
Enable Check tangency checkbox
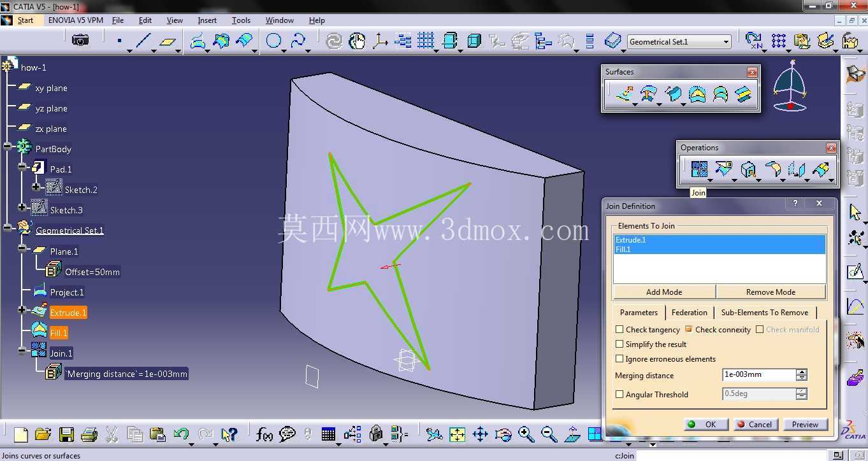619,329
